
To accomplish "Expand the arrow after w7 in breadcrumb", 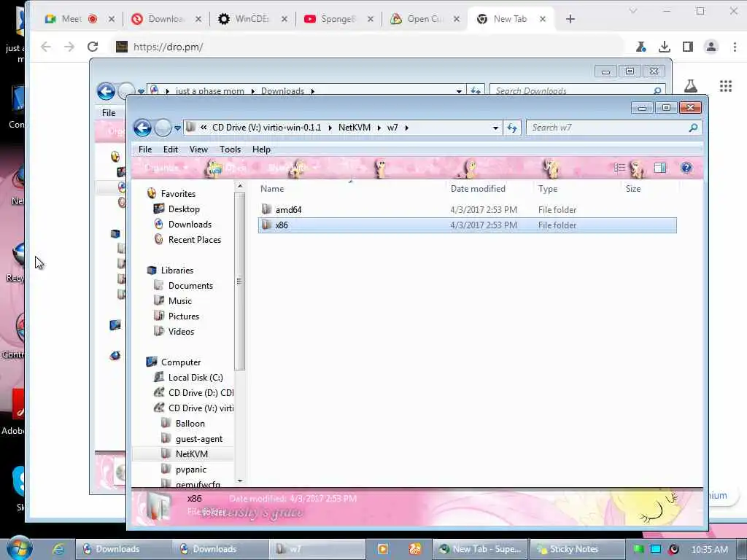I will pyautogui.click(x=407, y=128).
